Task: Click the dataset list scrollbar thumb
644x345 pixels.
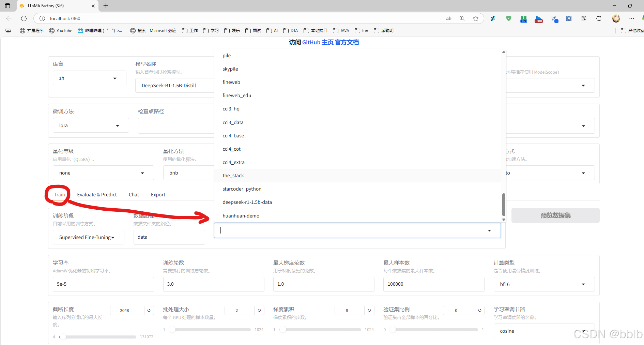Action: (x=504, y=205)
